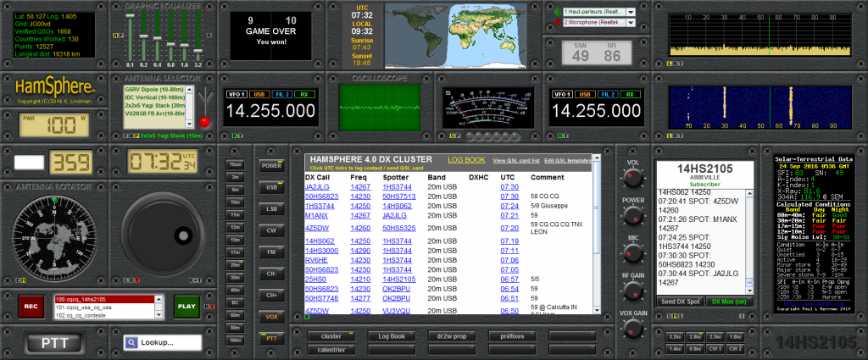
Task: Select the 6m band button
Action: tap(236, 190)
